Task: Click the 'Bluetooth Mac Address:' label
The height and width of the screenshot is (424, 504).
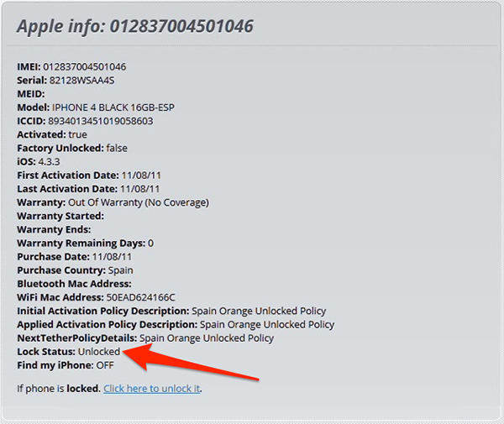Action: click(74, 284)
